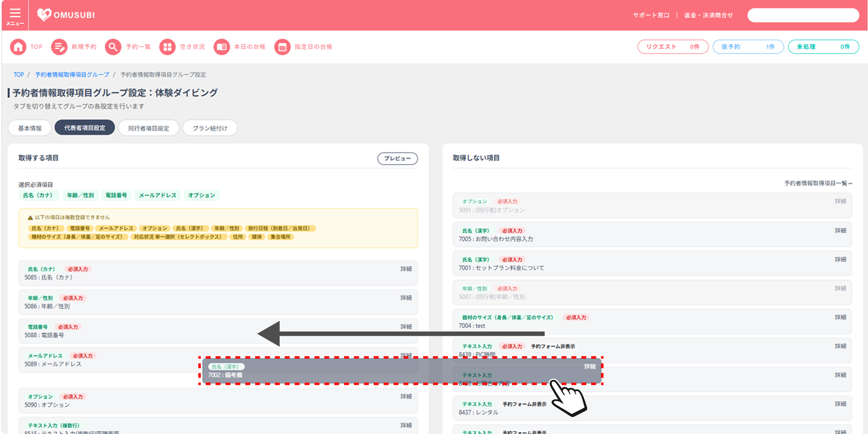This screenshot has width=868, height=434.
Task: Open 詳細 for item 8439
Action: tap(841, 346)
